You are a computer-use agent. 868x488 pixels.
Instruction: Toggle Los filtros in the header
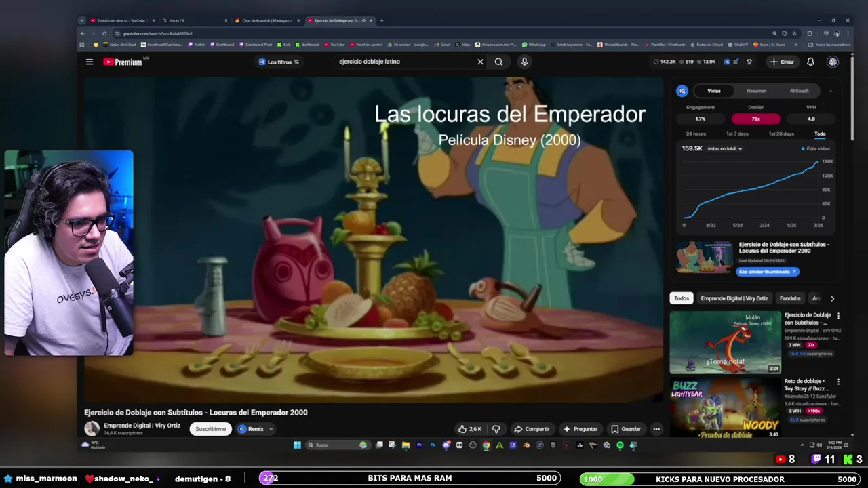coord(279,62)
